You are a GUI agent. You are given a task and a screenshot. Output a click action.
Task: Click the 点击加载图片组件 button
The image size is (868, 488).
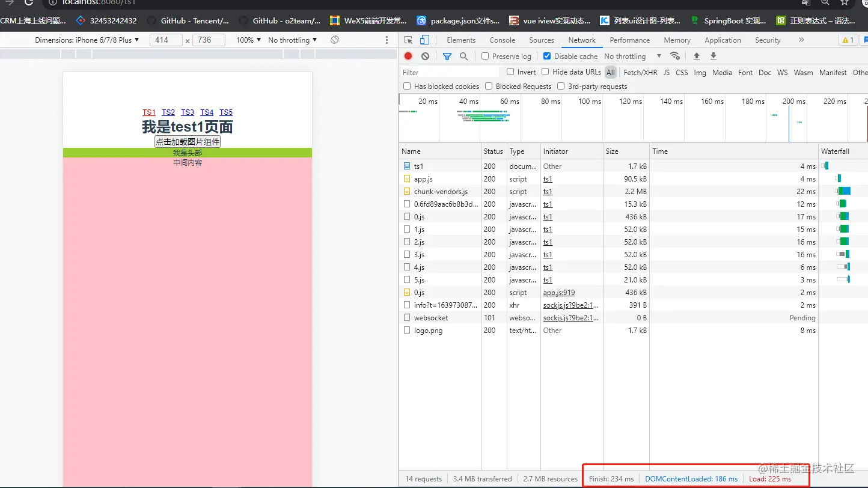point(188,142)
